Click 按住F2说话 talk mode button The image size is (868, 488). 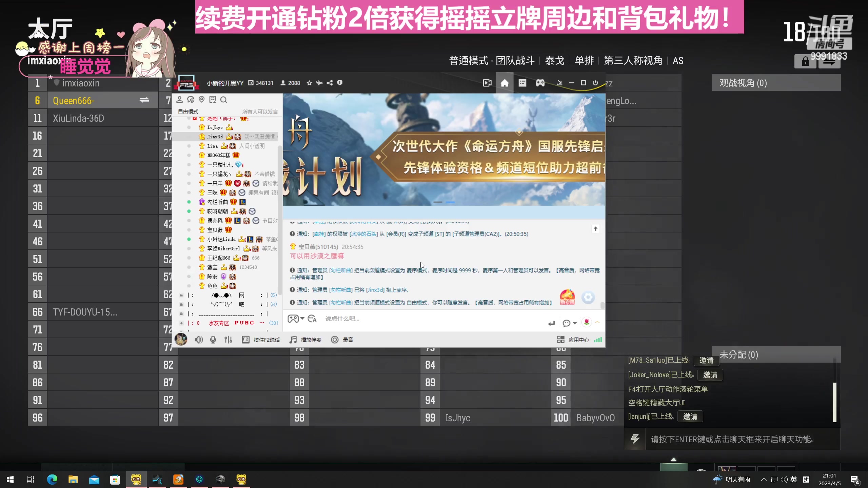261,340
